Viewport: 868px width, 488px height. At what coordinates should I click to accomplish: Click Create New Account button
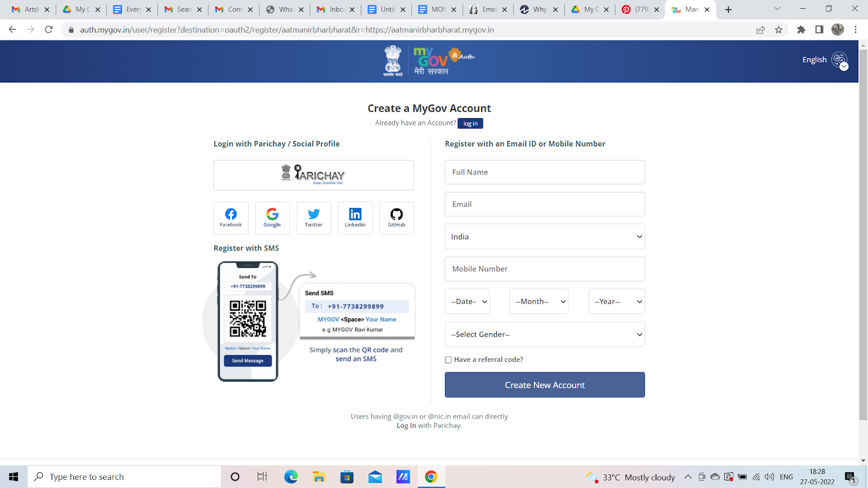pyautogui.click(x=545, y=385)
